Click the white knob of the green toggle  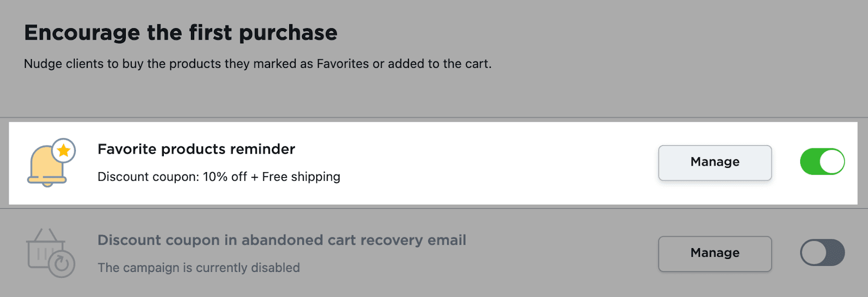point(832,162)
